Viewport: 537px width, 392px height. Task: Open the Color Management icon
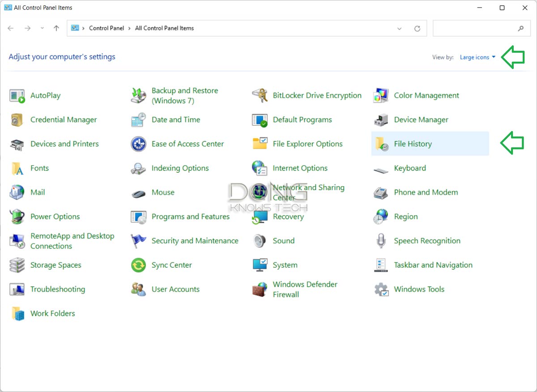pos(426,95)
